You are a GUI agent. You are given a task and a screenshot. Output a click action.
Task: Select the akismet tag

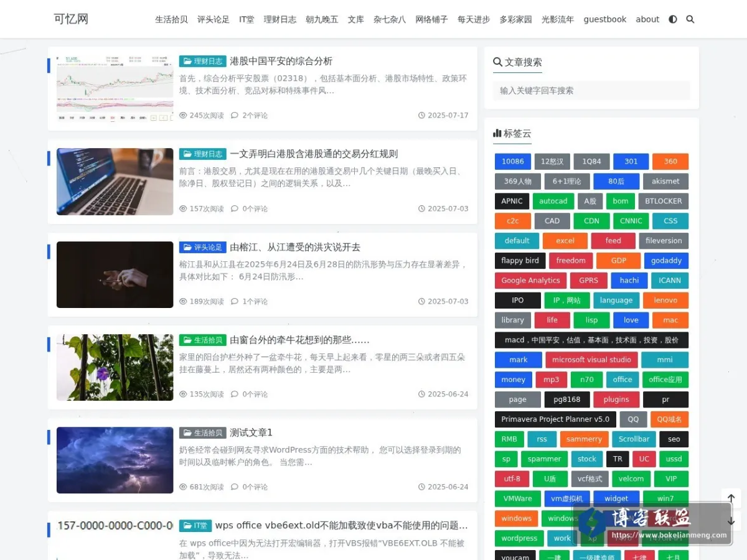[665, 181]
